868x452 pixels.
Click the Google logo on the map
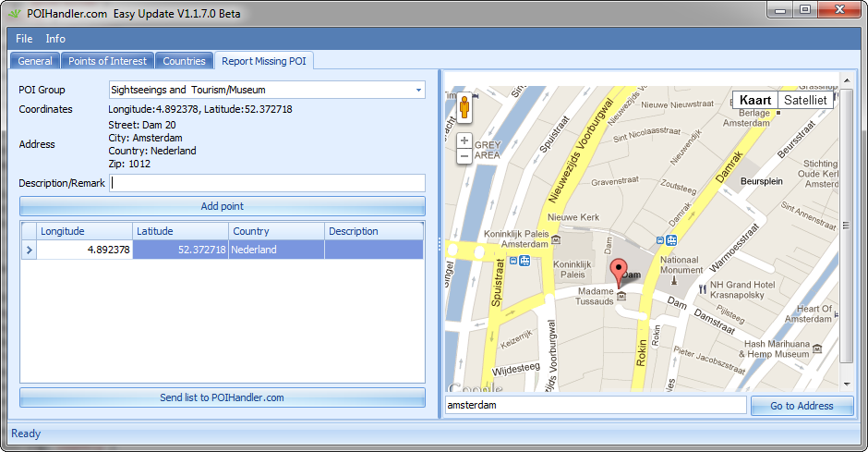click(476, 387)
